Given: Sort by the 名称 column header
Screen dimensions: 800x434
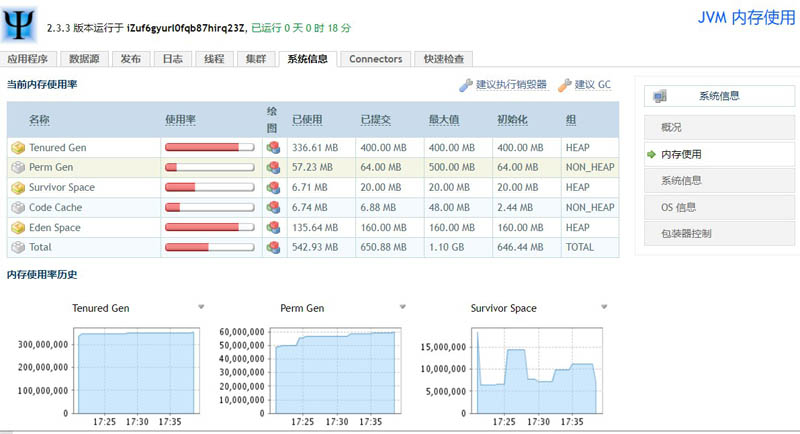Looking at the screenshot, I should click(39, 120).
